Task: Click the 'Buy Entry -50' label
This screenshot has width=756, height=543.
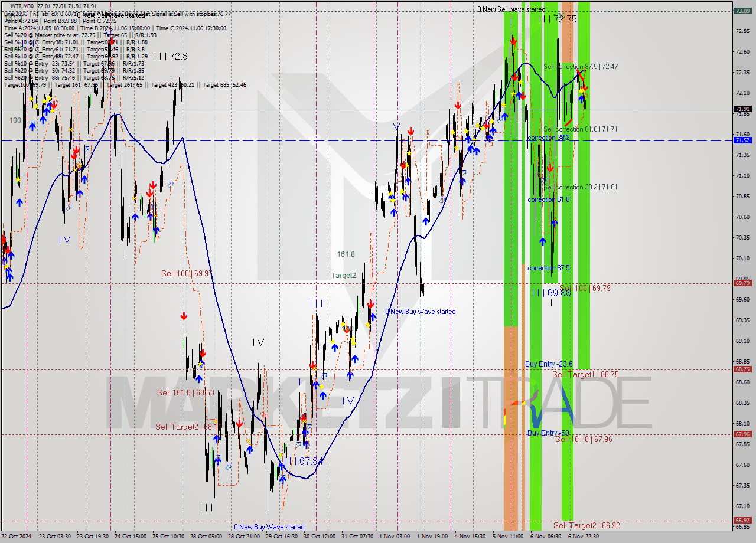Action: click(x=548, y=433)
